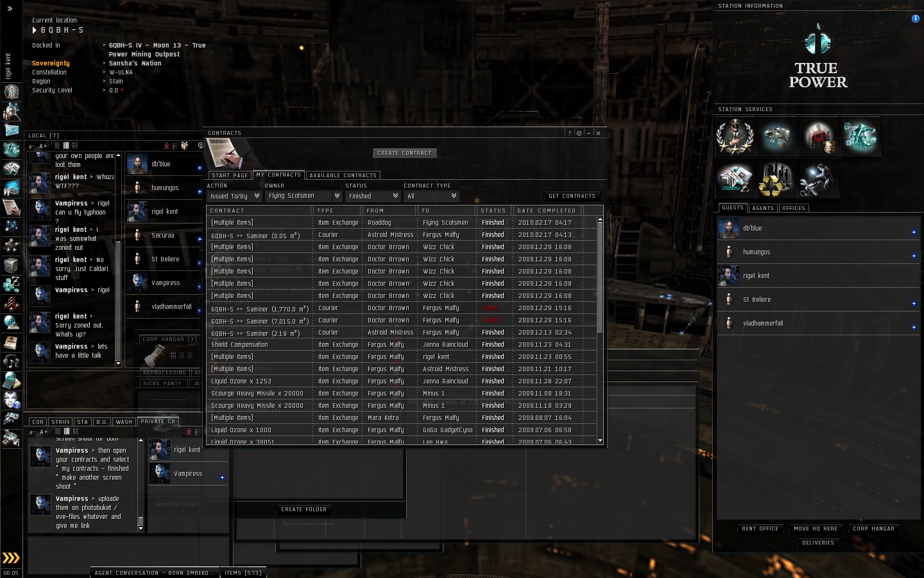Select third message display mode in Local chat
Image resolution: width=924 pixels, height=578 pixels.
click(x=75, y=146)
